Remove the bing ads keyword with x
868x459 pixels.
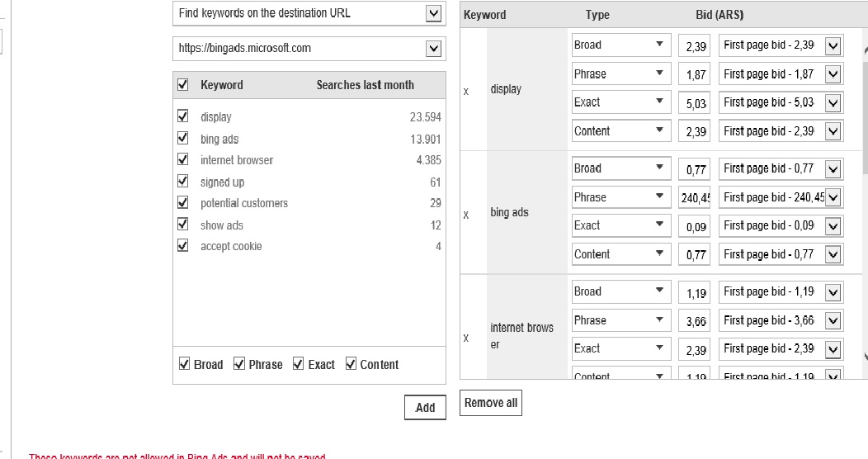(466, 215)
